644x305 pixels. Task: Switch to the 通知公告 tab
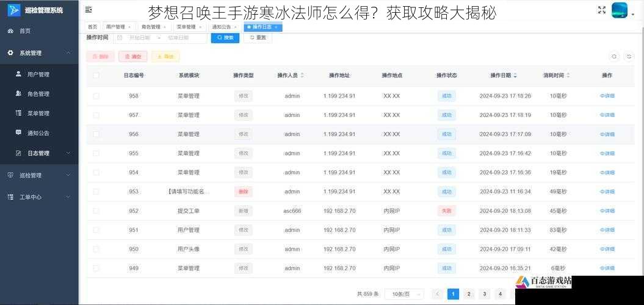pos(224,27)
